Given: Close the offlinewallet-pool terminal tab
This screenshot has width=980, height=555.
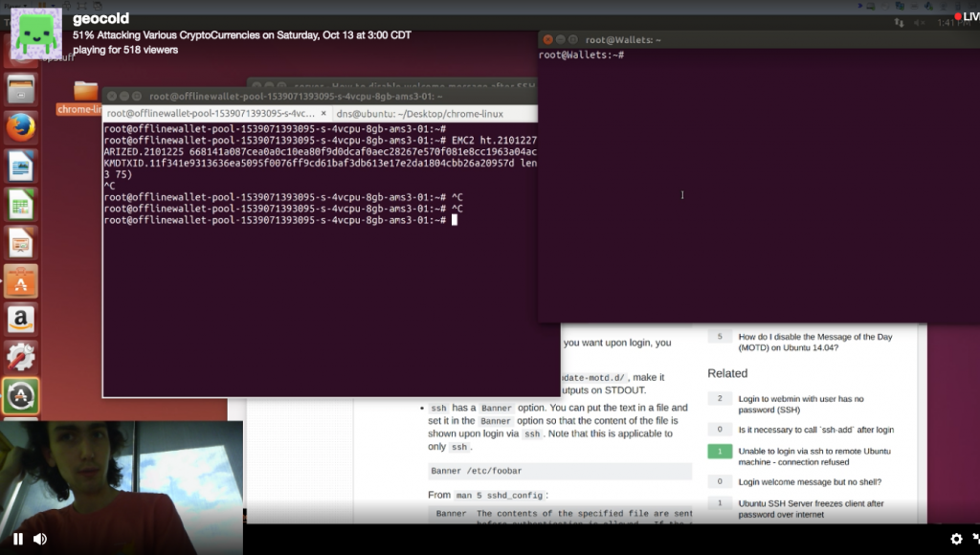Looking at the screenshot, I should (323, 113).
